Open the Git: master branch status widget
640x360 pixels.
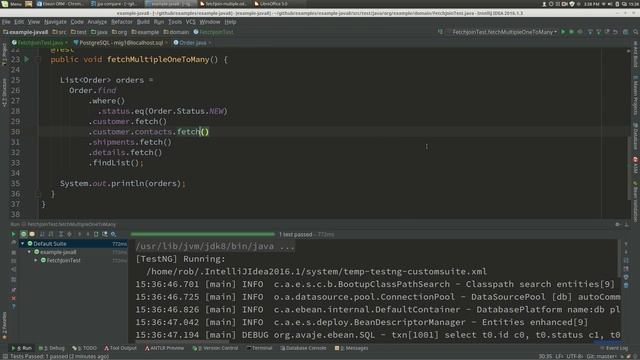(602, 356)
